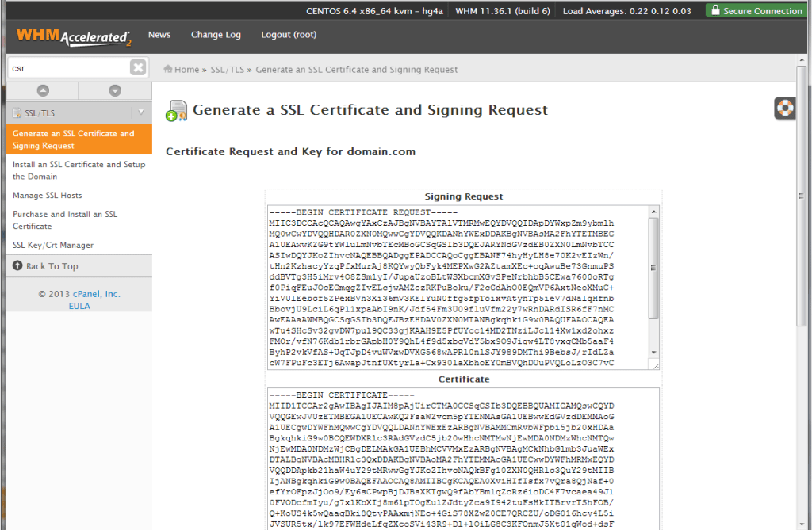
Task: Click the SSL certificate page icon
Action: pyautogui.click(x=177, y=110)
